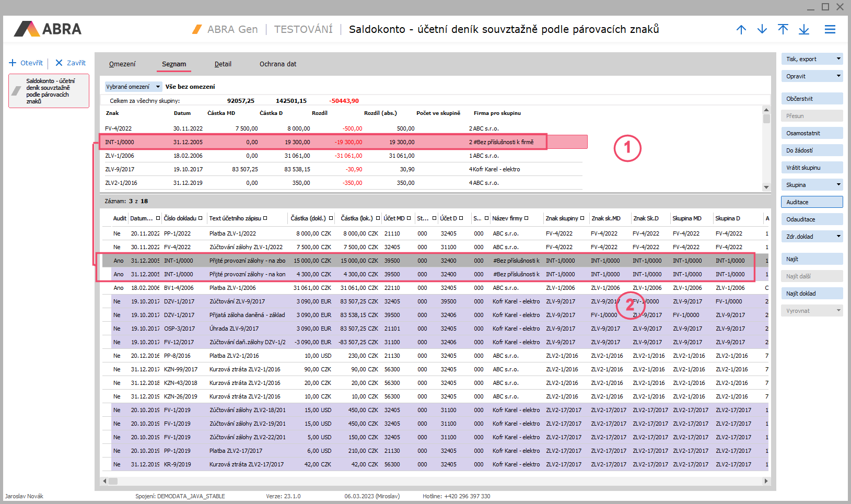Jump to the last record using the bottom-bar arrow
The image size is (851, 504).
coord(803,29)
